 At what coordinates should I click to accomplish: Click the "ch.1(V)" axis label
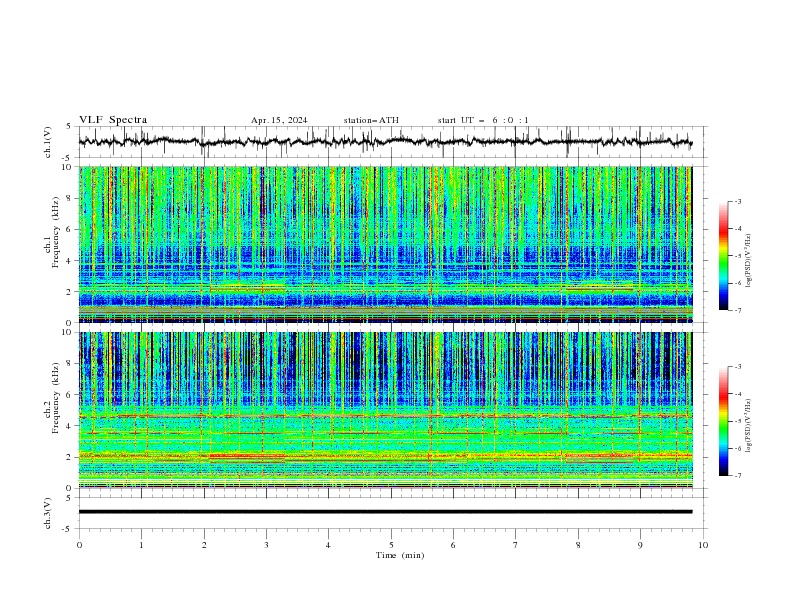(x=48, y=142)
